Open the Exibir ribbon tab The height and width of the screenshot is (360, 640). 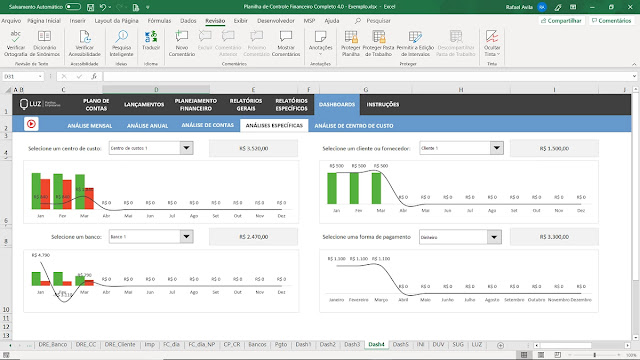point(240,21)
